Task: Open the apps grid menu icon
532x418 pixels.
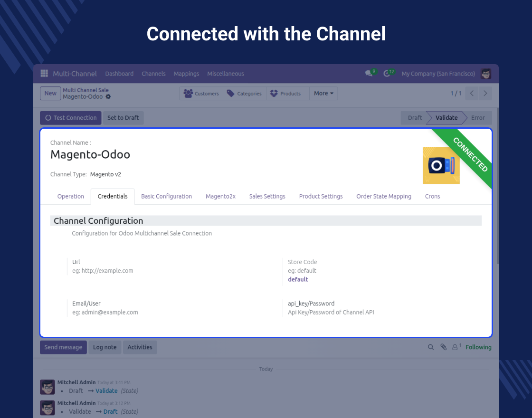Action: click(44, 74)
